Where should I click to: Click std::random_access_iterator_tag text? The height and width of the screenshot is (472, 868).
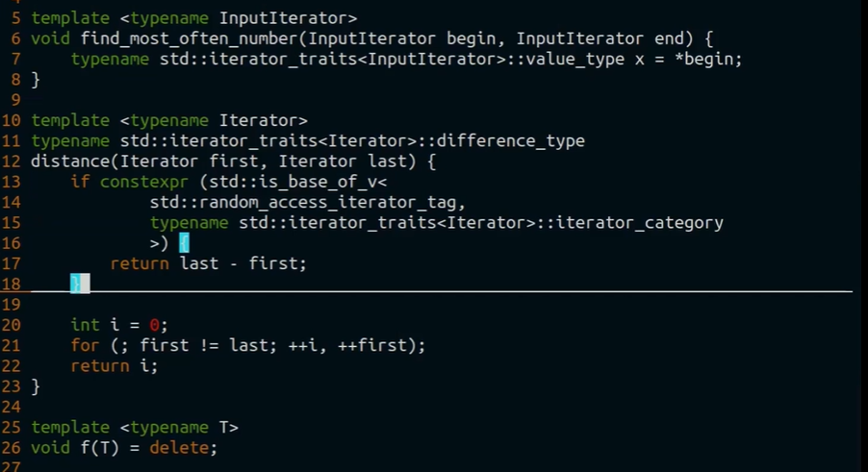point(307,202)
